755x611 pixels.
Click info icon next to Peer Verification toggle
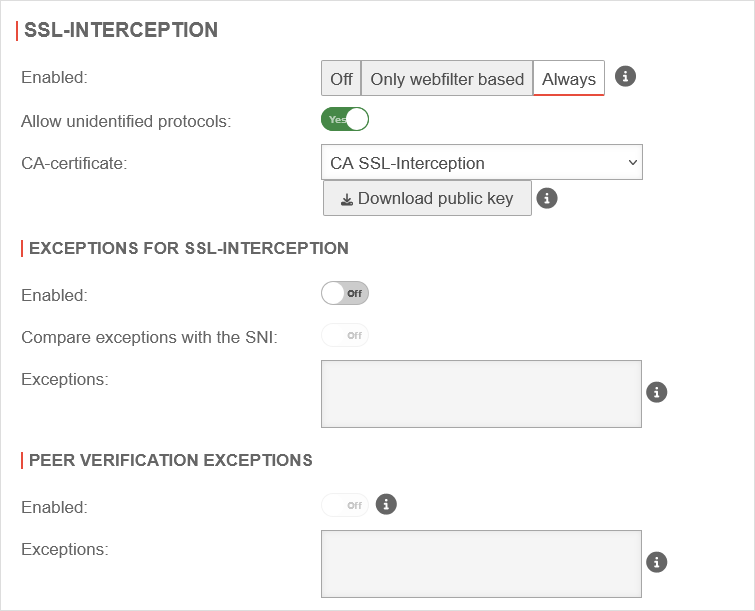click(x=387, y=504)
